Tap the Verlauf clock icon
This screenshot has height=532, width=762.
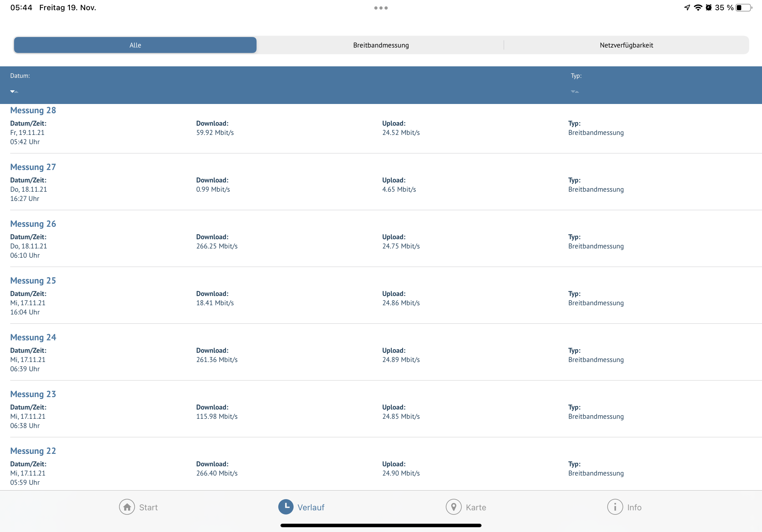[x=286, y=507]
